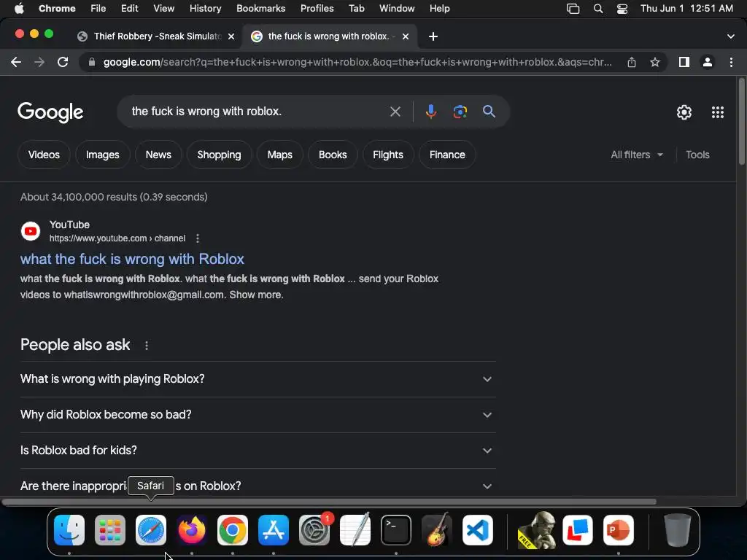Viewport: 747px width, 560px height.
Task: Open the Chrome side panel
Action: point(684,62)
